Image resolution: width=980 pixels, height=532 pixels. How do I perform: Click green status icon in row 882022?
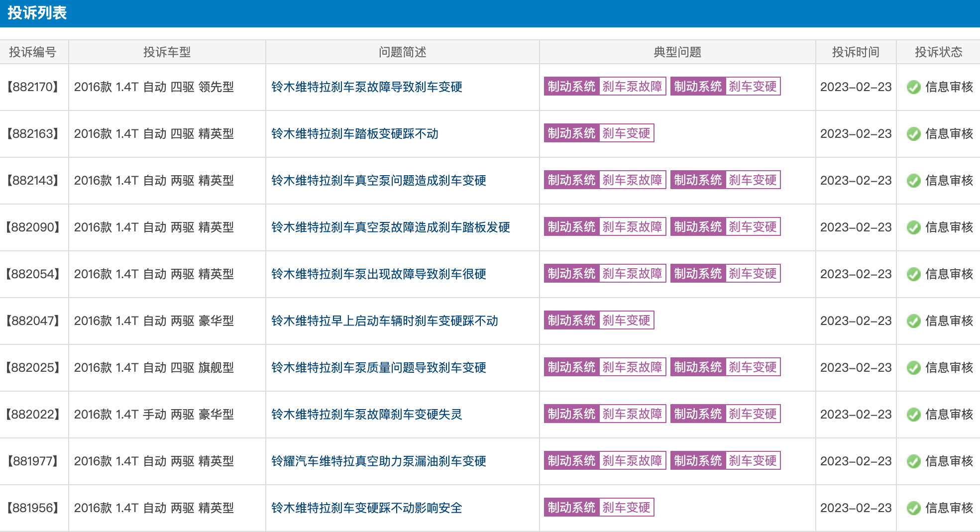click(x=913, y=415)
